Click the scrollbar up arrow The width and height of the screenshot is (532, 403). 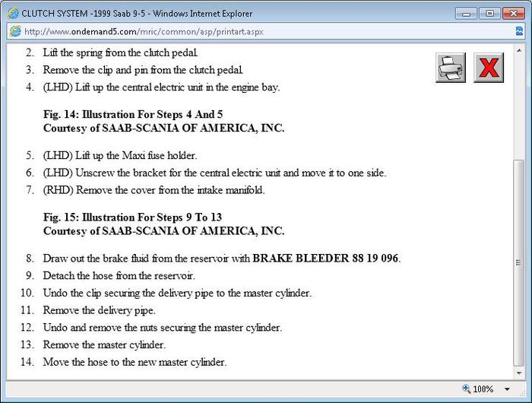519,51
